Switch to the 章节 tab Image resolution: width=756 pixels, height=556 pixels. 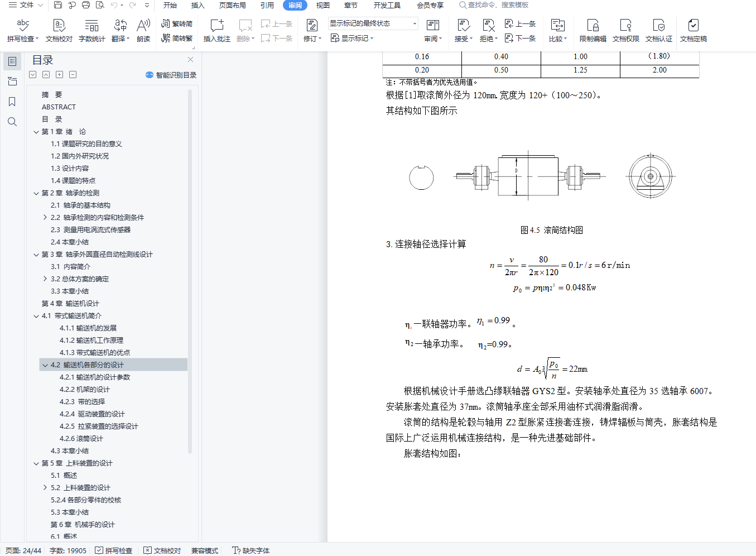351,5
